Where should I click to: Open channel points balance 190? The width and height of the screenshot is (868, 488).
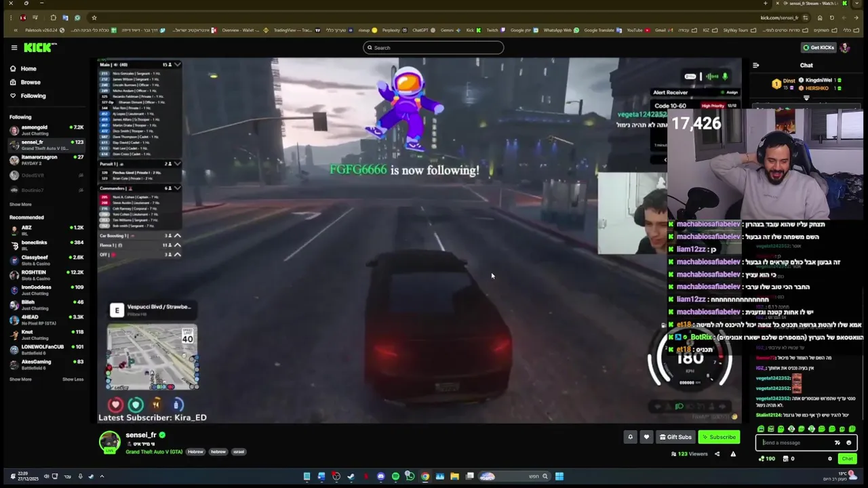pos(767,459)
